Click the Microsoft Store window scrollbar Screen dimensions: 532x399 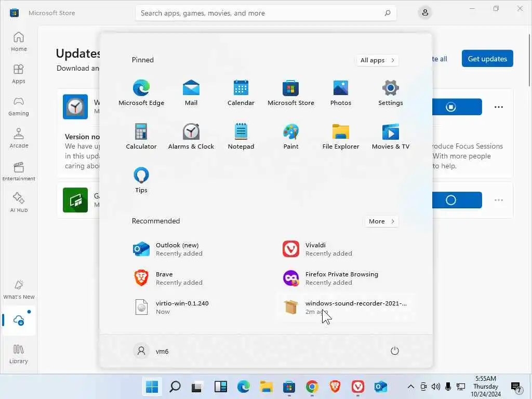[x=529, y=60]
